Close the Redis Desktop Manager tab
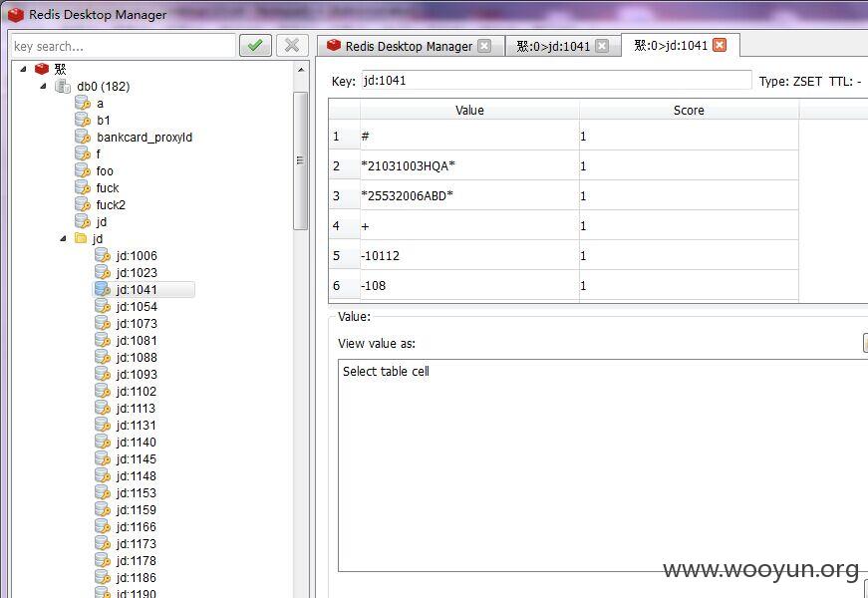 point(484,46)
